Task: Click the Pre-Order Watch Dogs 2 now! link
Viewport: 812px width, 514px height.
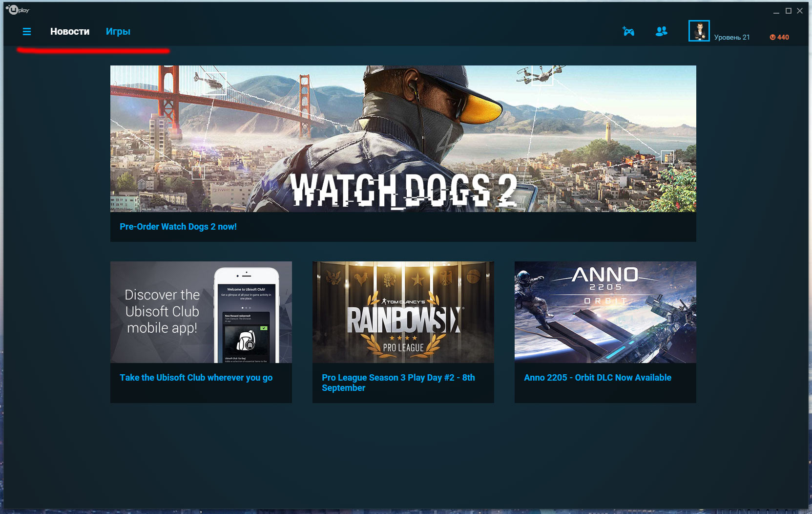Action: (x=178, y=227)
